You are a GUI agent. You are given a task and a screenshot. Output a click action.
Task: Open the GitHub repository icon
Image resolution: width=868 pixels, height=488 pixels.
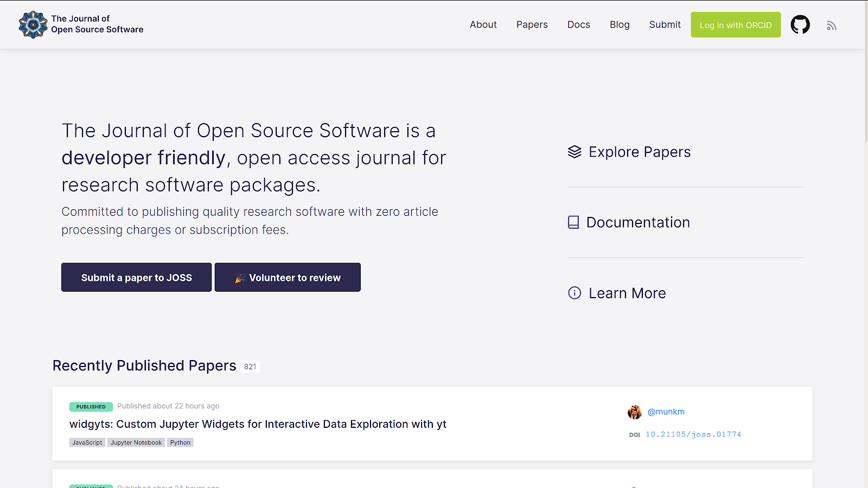pos(800,25)
